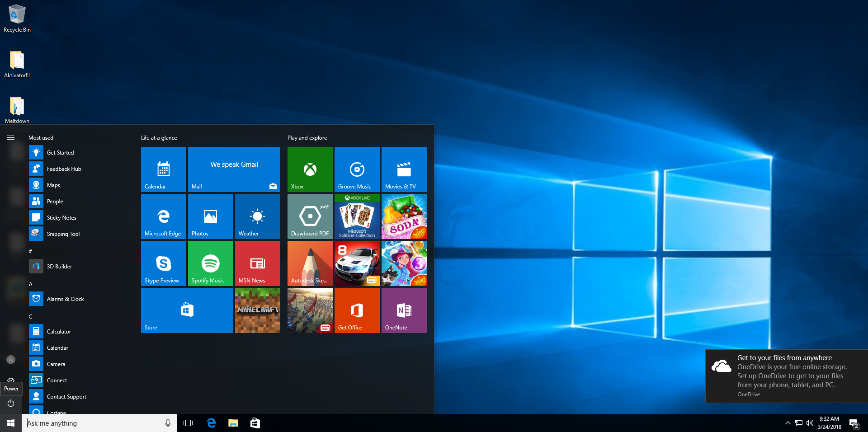Open Calendar entry in app list
Image resolution: width=868 pixels, height=432 pixels.
80,348
